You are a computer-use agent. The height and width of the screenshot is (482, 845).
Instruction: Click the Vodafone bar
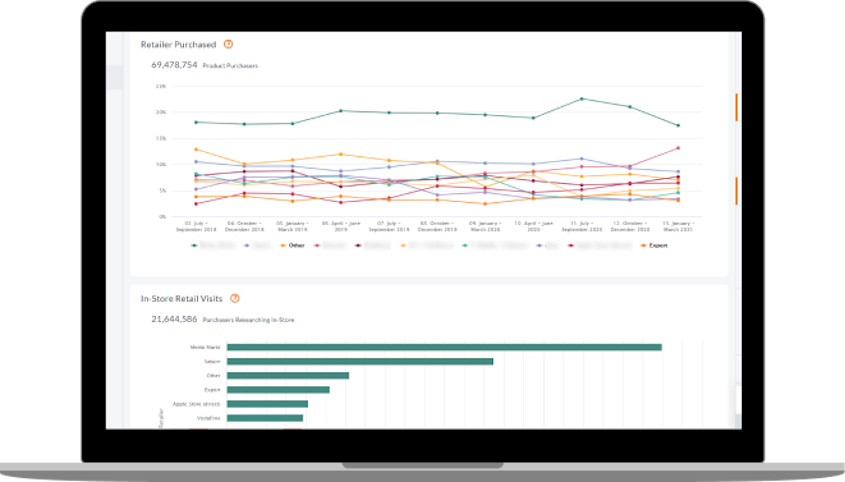(265, 418)
